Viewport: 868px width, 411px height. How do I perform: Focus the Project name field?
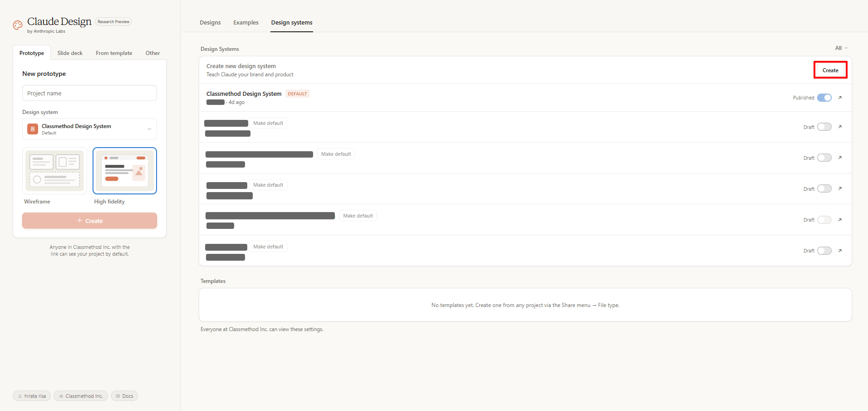(x=89, y=93)
